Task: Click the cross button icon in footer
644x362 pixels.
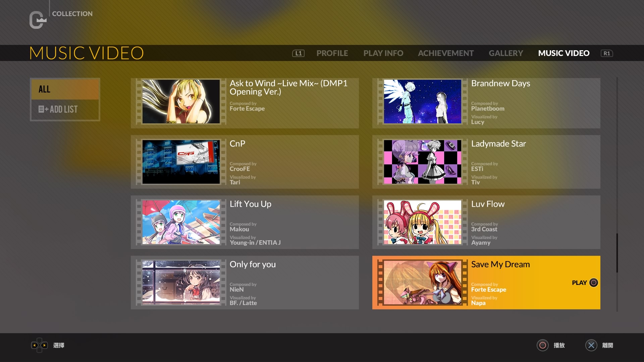Action: [591, 345]
